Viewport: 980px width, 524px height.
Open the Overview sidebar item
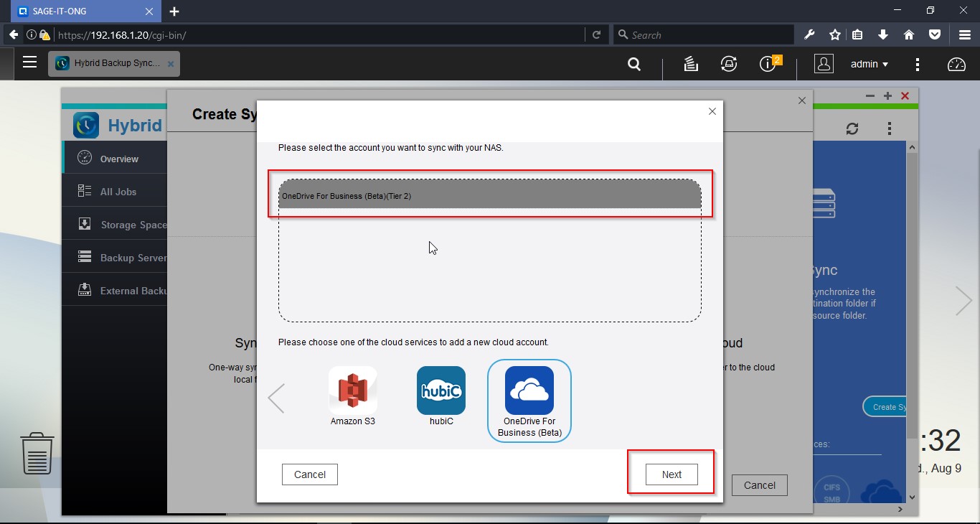pos(118,159)
